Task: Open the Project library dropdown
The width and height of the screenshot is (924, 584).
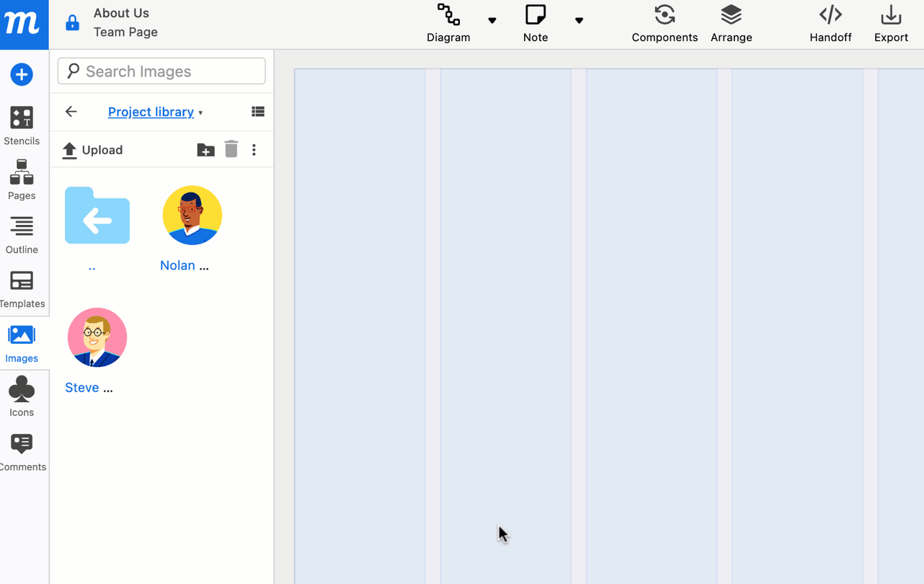Action: click(x=201, y=112)
